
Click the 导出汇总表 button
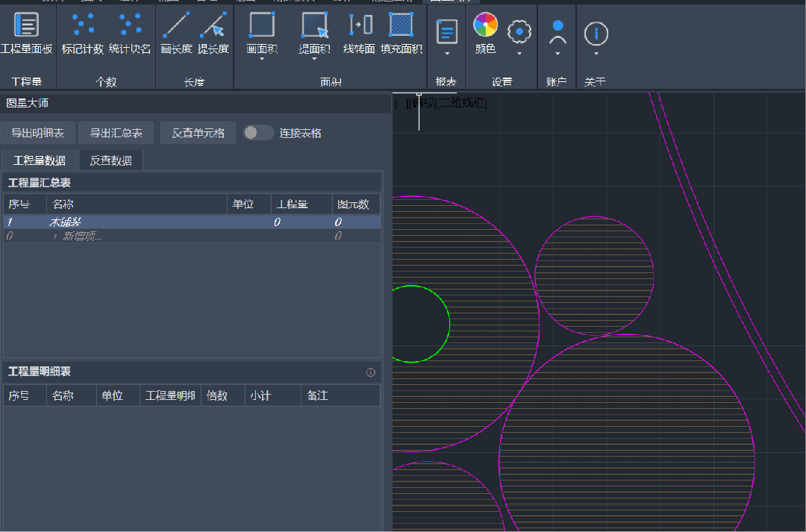click(x=116, y=133)
